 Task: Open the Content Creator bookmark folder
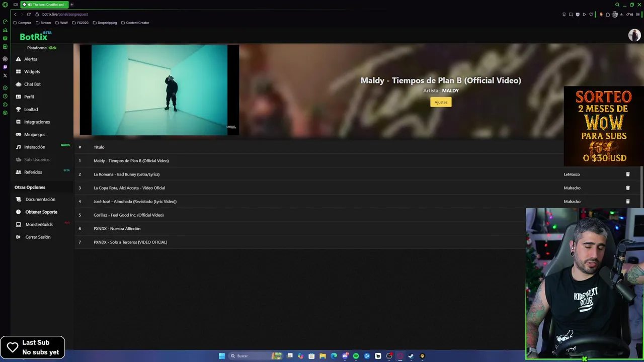135,23
